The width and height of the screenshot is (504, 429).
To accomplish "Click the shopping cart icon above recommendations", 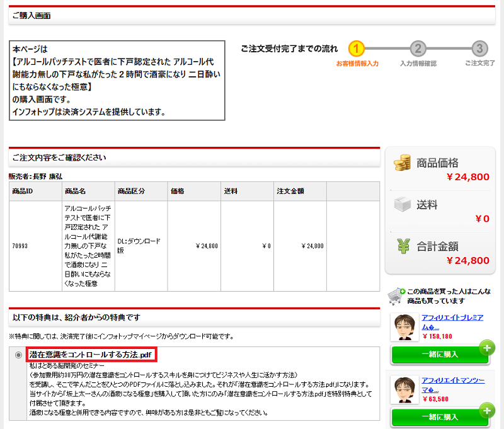I will pos(396,296).
